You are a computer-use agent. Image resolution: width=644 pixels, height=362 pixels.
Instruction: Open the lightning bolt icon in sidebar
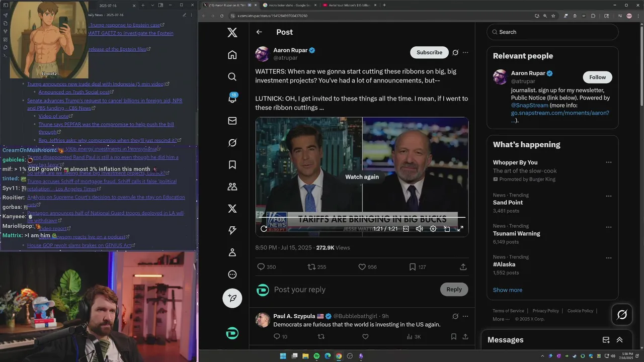pyautogui.click(x=232, y=230)
